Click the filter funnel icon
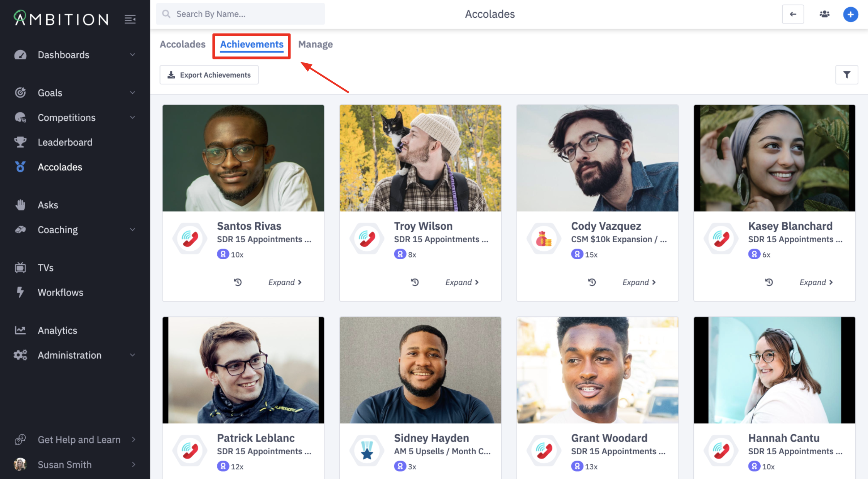 tap(846, 75)
